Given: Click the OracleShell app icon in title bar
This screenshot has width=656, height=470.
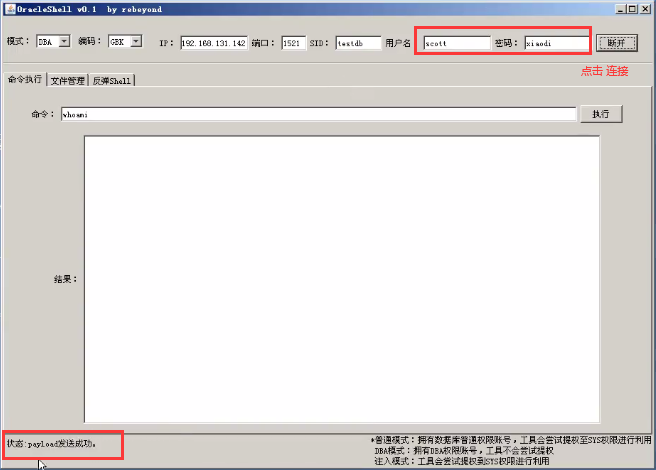Looking at the screenshot, I should [x=8, y=8].
